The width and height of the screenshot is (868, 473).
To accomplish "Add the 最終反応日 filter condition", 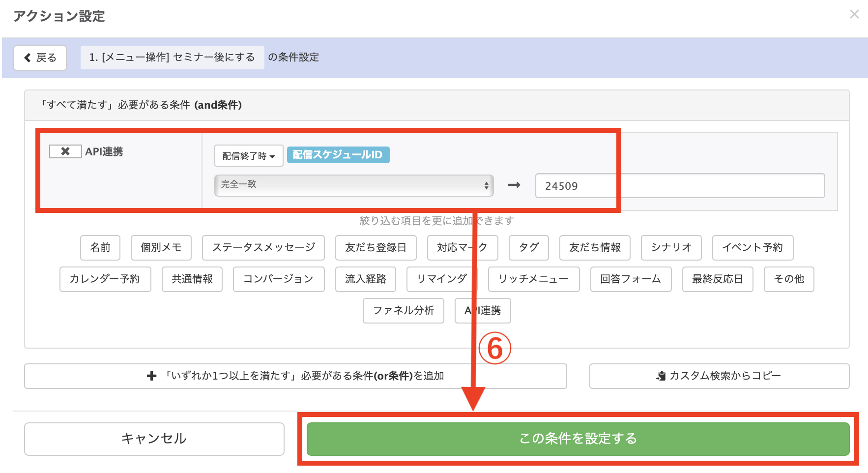I will pyautogui.click(x=717, y=279).
